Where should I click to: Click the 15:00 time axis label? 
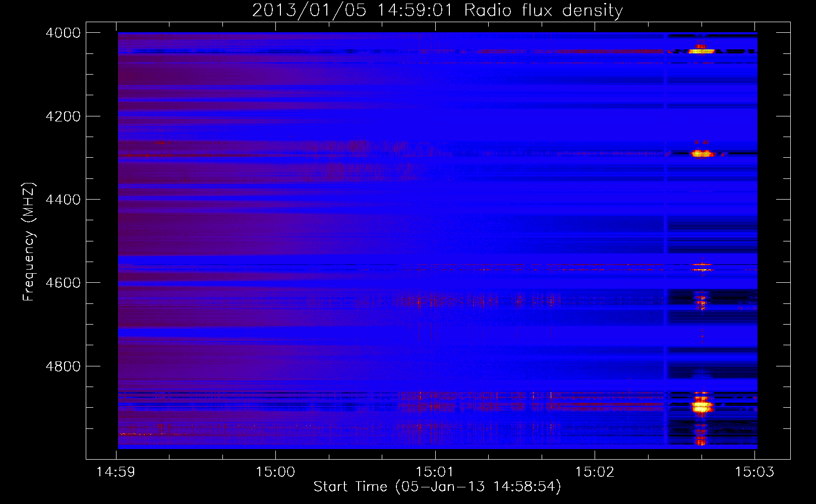[x=275, y=472]
